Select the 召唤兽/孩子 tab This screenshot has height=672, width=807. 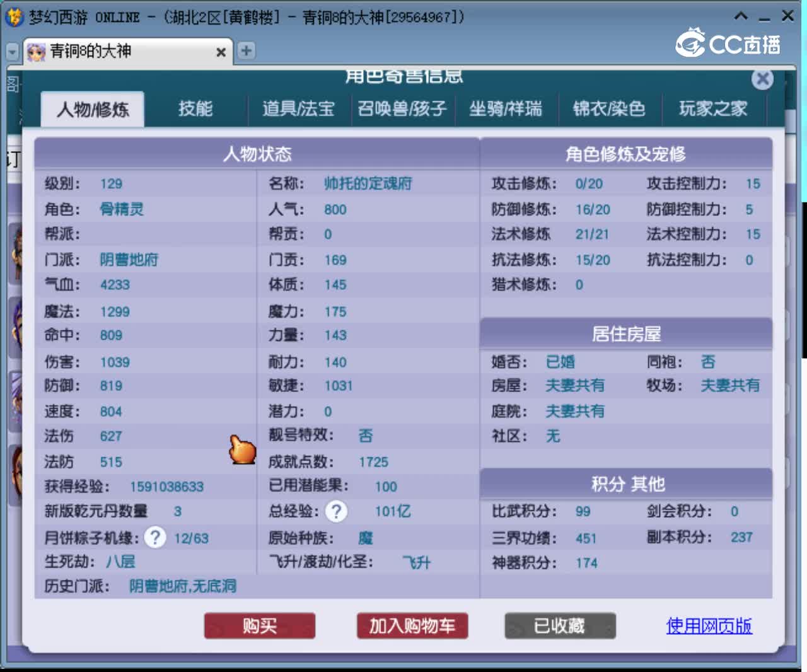[402, 109]
